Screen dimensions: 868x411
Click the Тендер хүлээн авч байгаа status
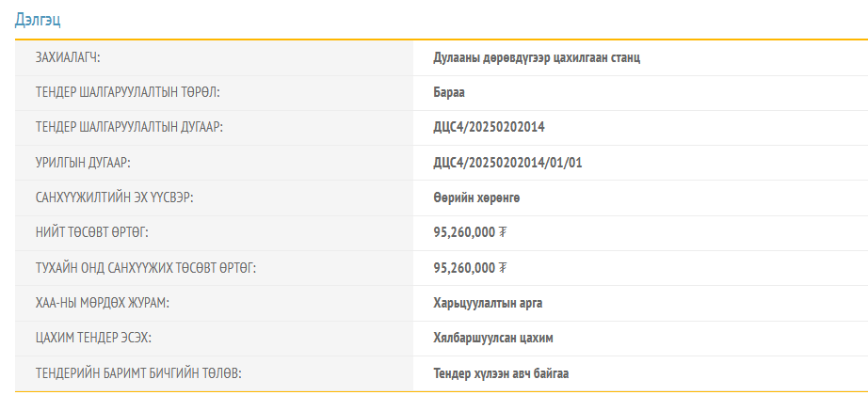(x=501, y=373)
